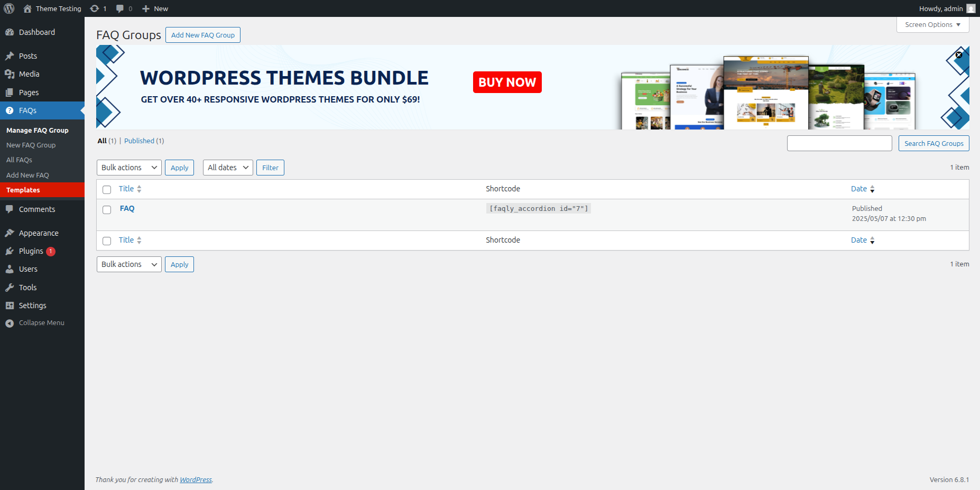Open the WordPress logo menu
Image resolution: width=980 pixels, height=490 pixels.
(x=9, y=8)
